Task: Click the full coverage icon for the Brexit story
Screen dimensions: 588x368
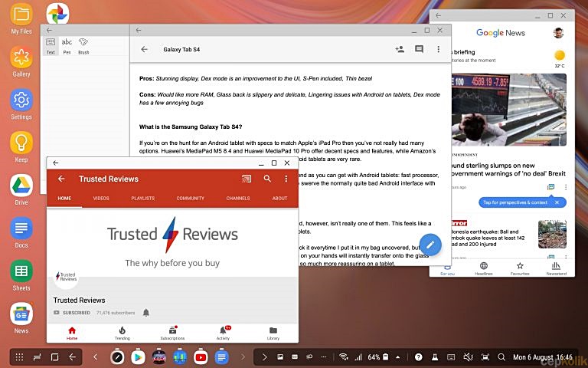Action: (551, 187)
